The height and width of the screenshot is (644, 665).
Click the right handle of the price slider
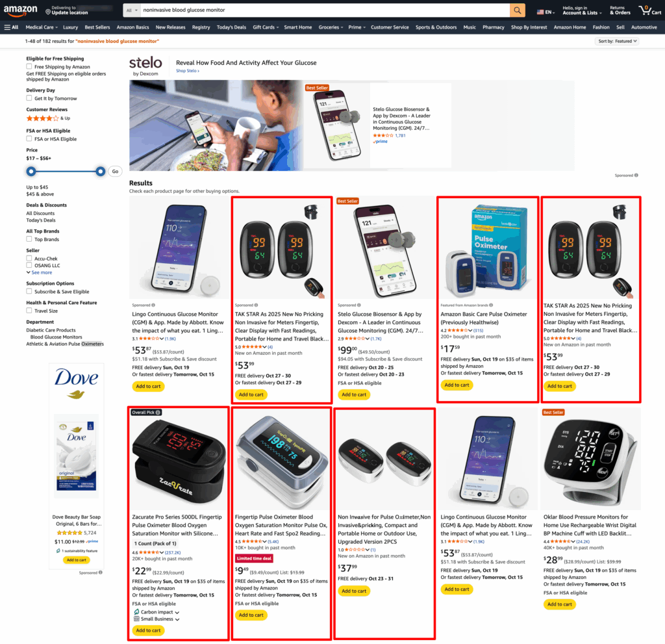(x=100, y=172)
